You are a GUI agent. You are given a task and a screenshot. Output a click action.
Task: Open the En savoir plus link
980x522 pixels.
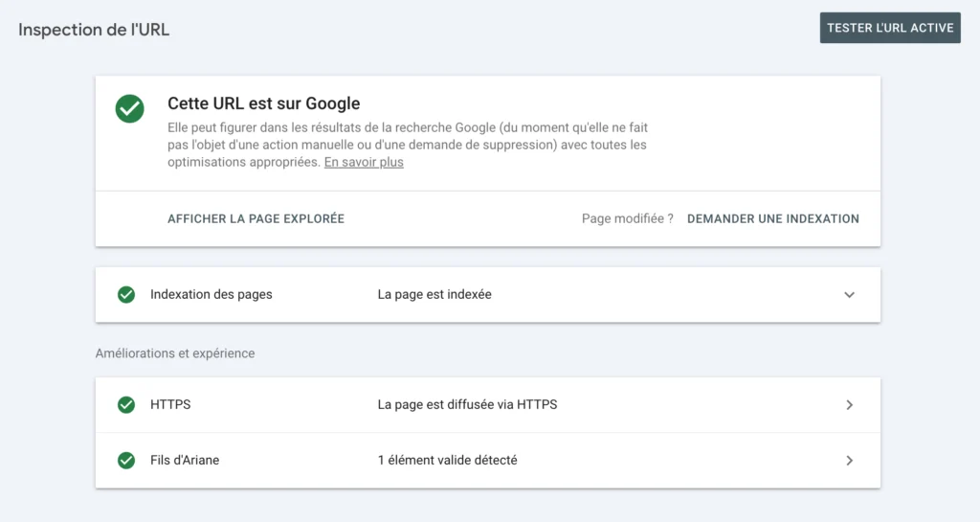coord(364,162)
